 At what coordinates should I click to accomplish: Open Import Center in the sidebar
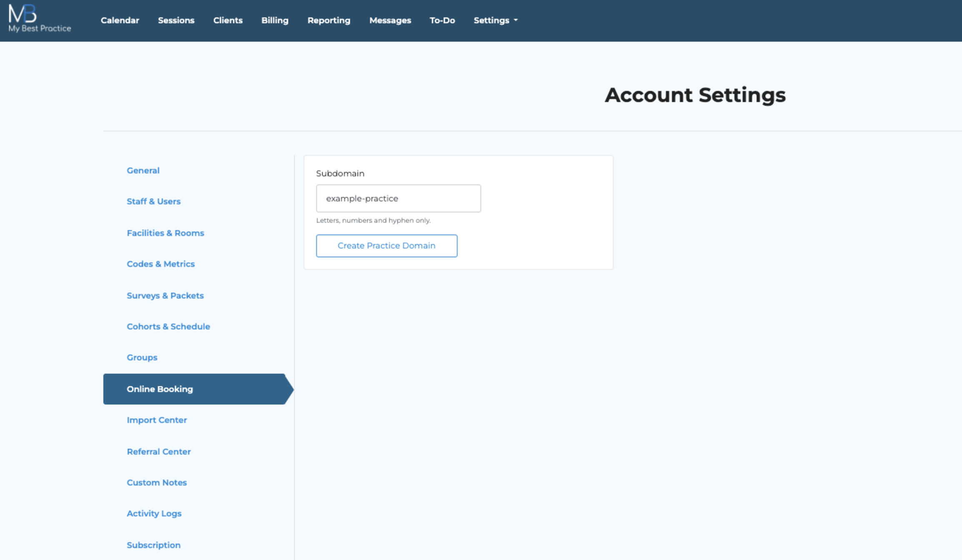(x=157, y=420)
